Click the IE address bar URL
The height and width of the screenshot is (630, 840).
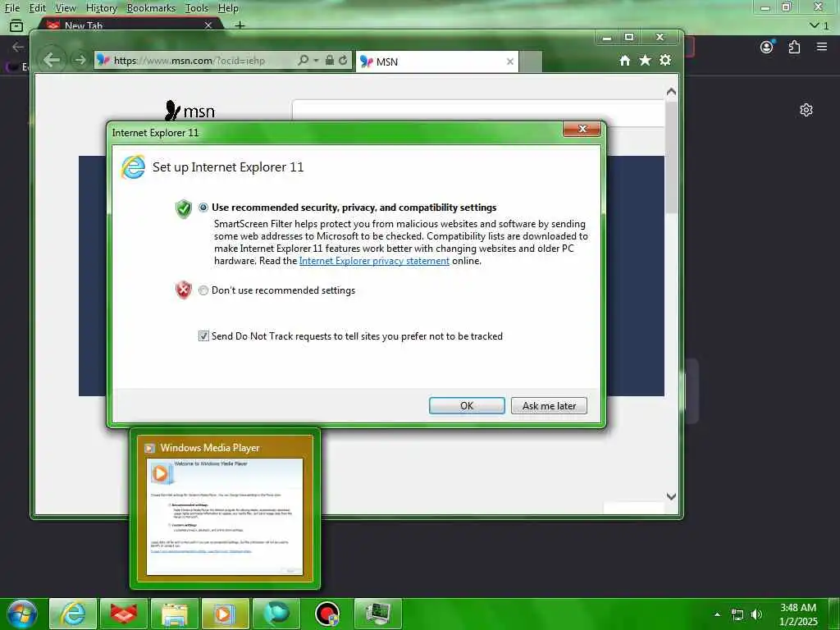(189, 61)
